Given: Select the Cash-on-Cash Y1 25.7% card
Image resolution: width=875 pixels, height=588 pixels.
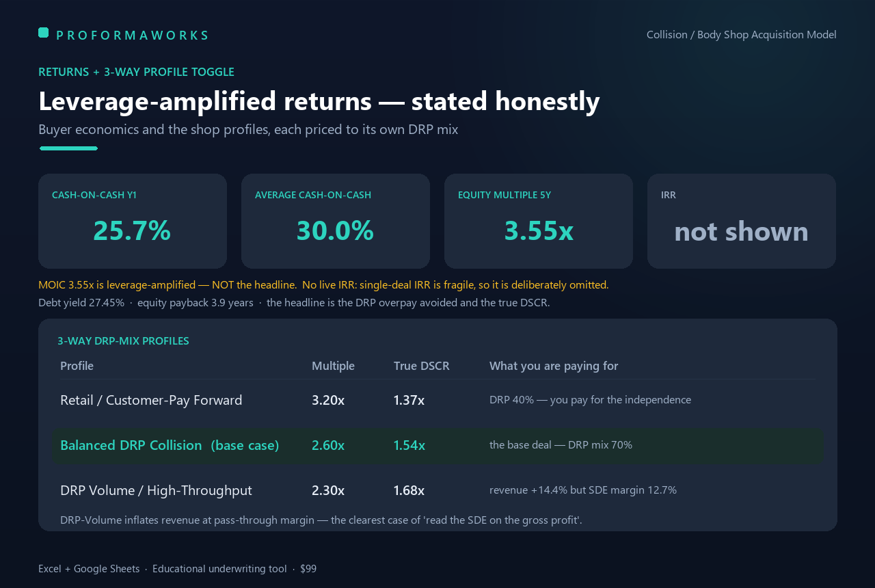Looking at the screenshot, I should pos(133,221).
